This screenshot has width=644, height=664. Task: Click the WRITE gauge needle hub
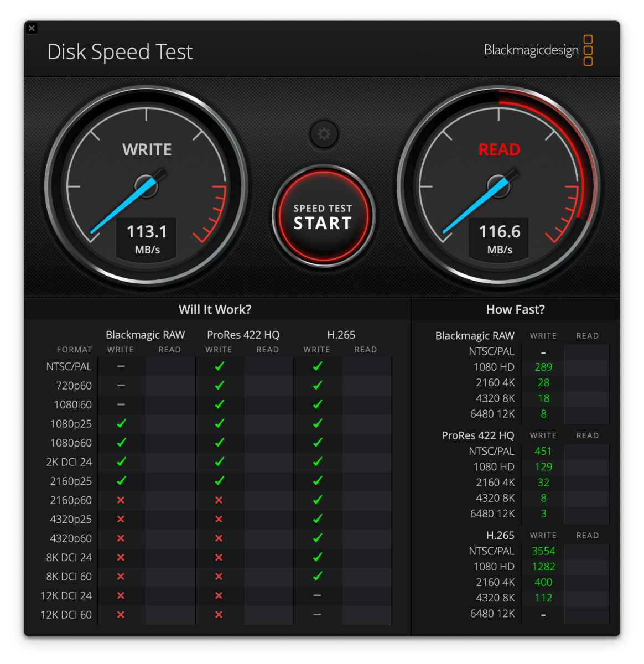coord(147,186)
